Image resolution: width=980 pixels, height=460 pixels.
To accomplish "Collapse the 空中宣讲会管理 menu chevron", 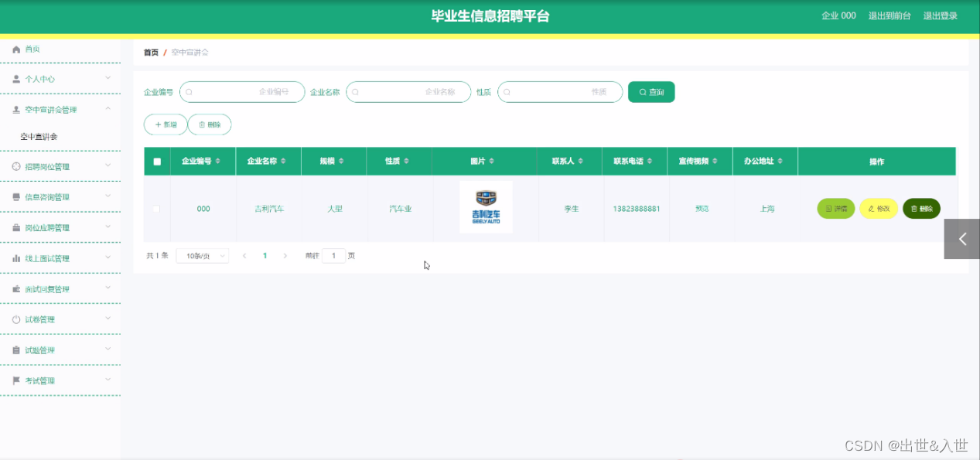I will 108,109.
